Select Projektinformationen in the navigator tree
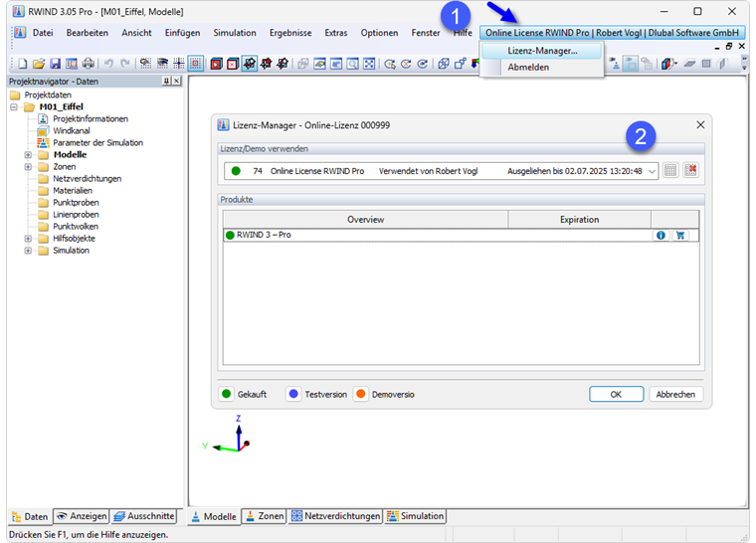756x543 pixels. point(91,118)
